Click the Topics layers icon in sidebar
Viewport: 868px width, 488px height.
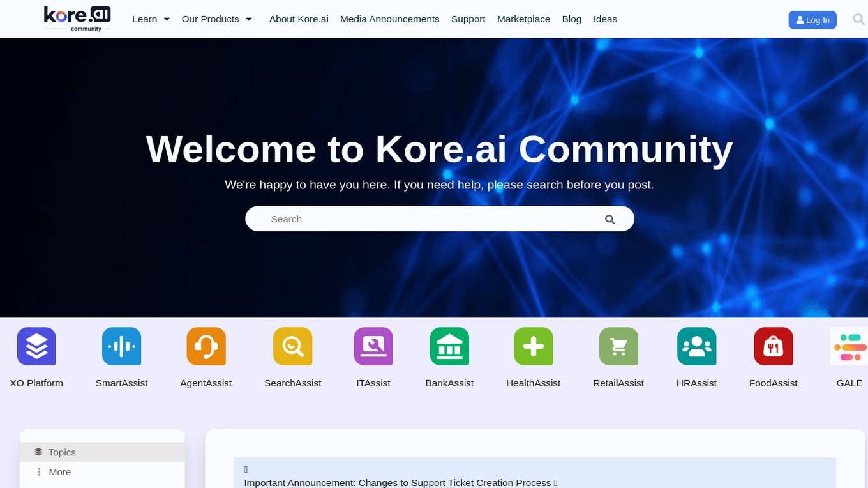click(x=38, y=452)
